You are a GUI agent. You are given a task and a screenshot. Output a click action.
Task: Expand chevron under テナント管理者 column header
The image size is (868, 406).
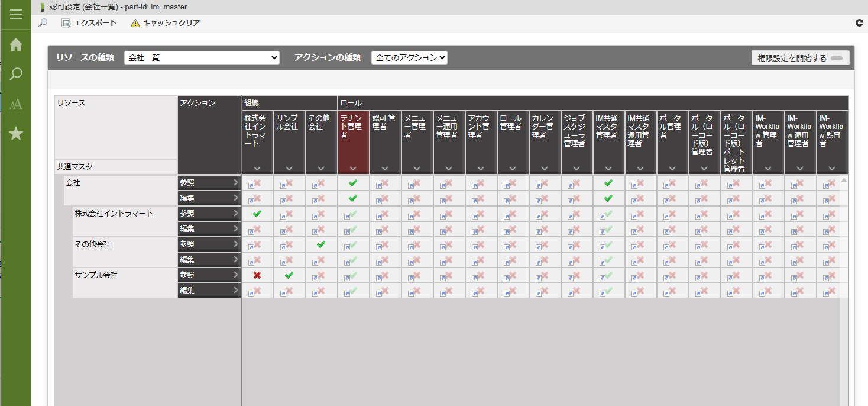353,168
